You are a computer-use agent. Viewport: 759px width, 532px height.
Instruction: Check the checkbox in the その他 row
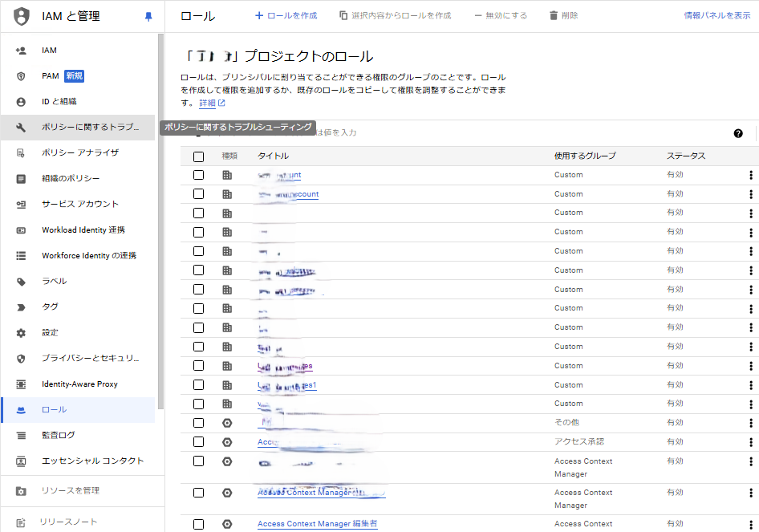pyautogui.click(x=198, y=423)
